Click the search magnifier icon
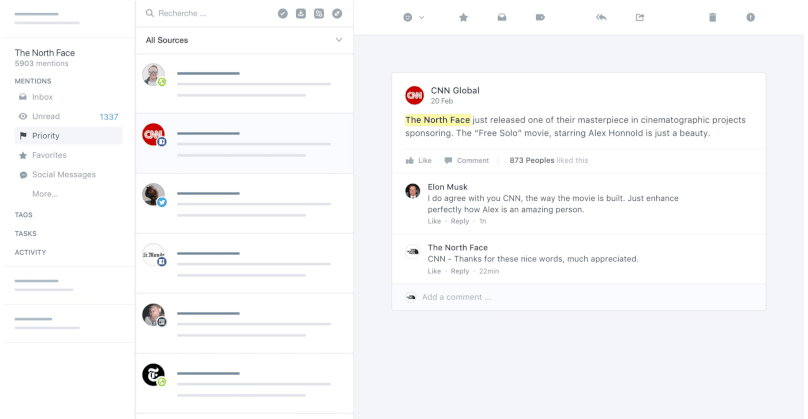 coord(150,13)
